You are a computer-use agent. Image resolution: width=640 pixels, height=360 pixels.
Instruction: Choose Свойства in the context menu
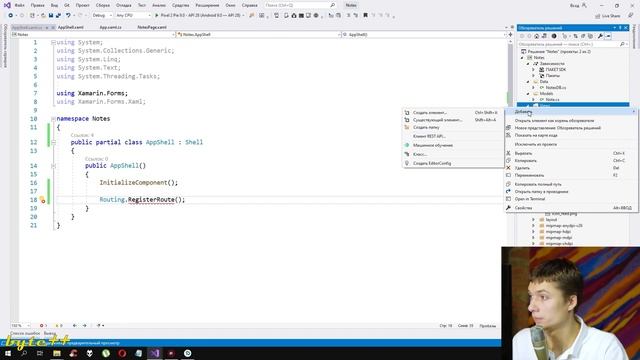pos(571,208)
